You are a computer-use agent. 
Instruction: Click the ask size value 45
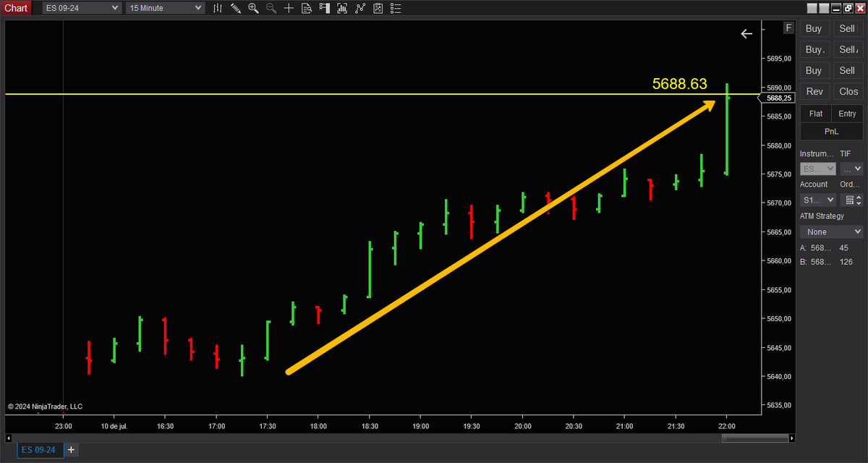point(843,248)
